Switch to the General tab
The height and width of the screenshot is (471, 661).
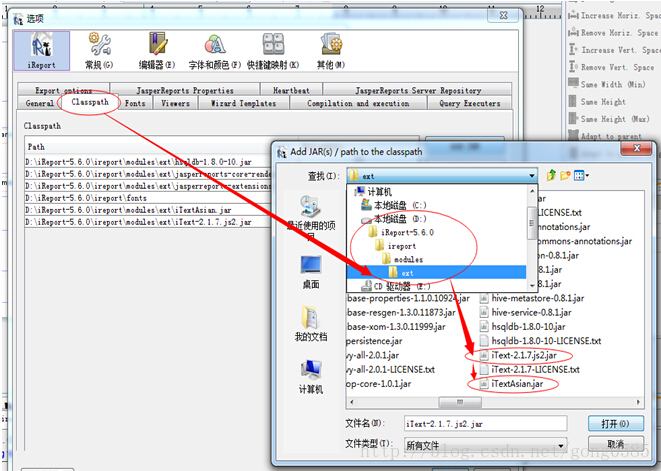pyautogui.click(x=40, y=103)
